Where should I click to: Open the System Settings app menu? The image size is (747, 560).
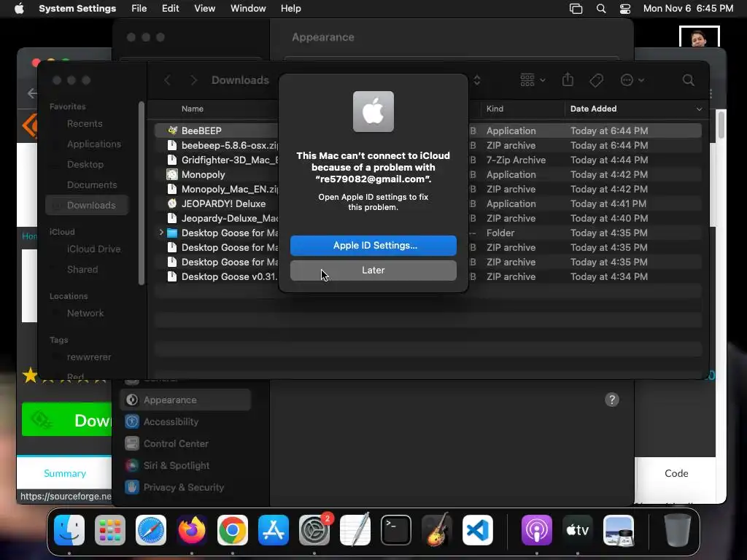[x=77, y=9]
